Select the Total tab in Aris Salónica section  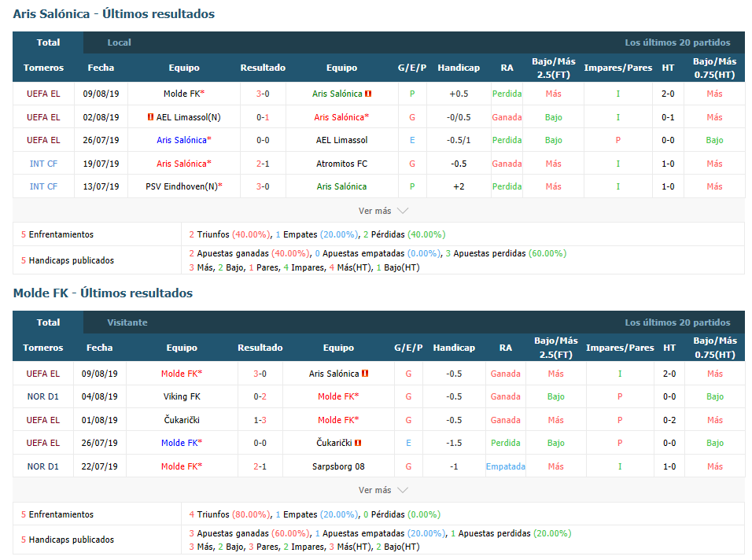(49, 42)
